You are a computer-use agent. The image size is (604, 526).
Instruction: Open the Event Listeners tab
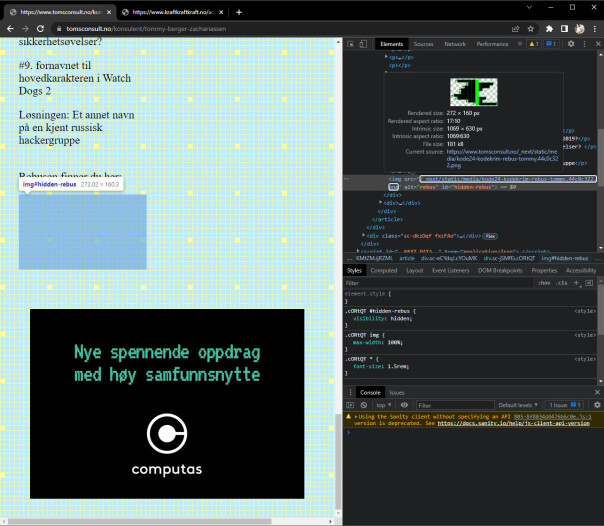450,270
